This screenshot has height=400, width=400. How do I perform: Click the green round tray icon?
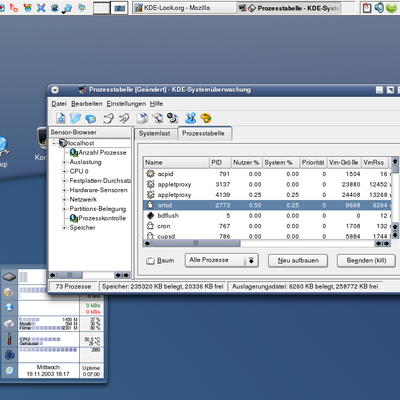click(392, 7)
